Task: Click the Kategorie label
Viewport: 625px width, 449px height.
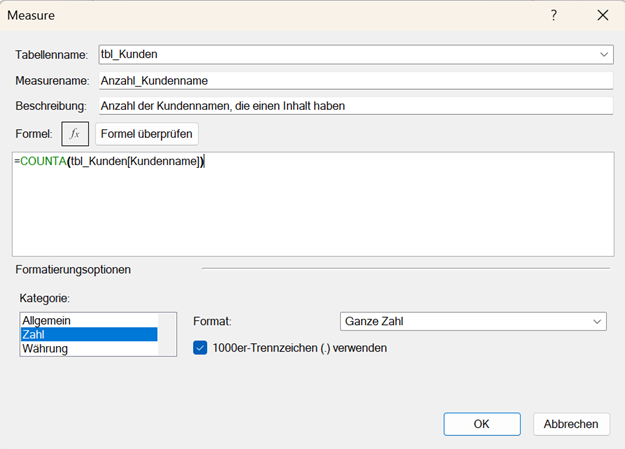Action: pyautogui.click(x=42, y=298)
